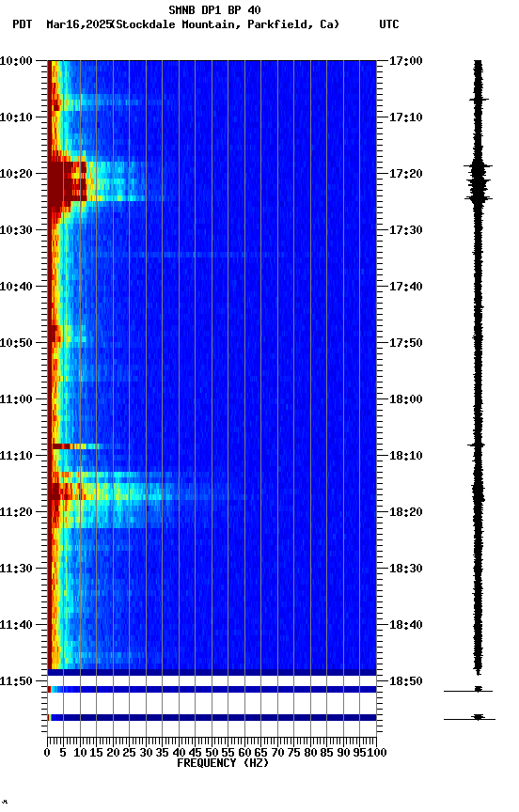Click the '18:50' UTC time label
Screen dimensions: 519x812
coord(406,682)
